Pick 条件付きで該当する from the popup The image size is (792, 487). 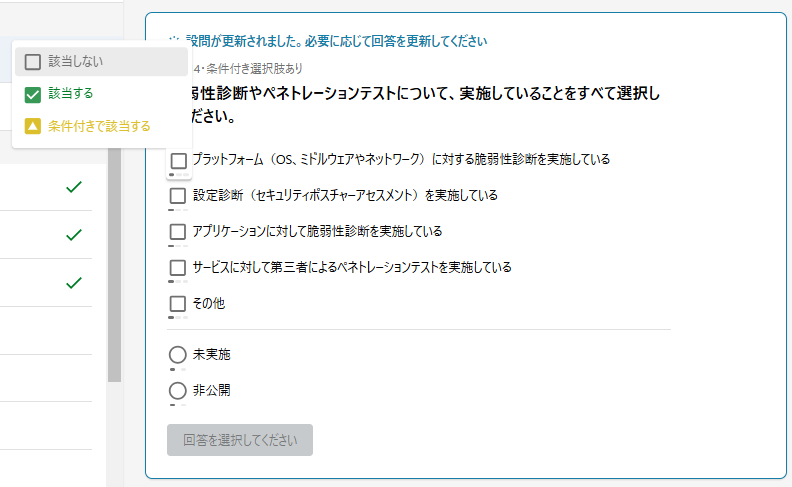point(101,126)
